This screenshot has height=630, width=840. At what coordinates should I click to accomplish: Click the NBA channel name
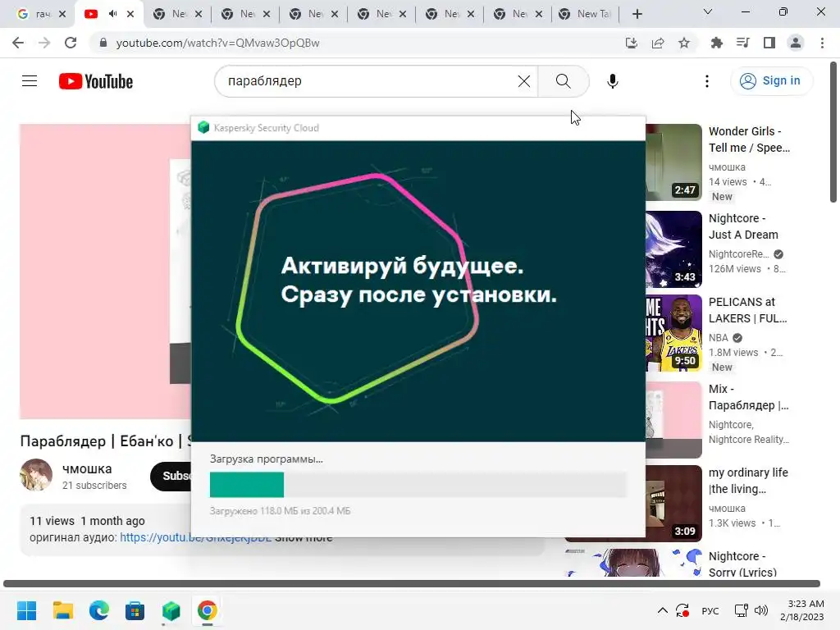(719, 337)
